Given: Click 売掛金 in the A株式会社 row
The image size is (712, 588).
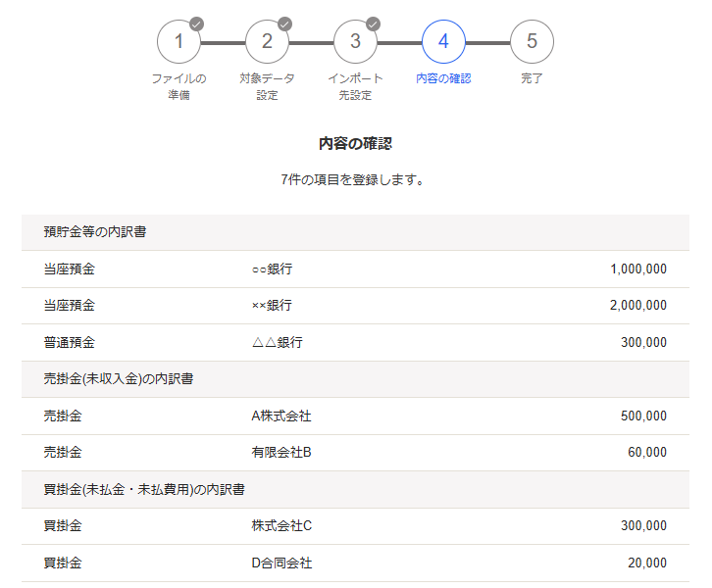Looking at the screenshot, I should point(63,416).
